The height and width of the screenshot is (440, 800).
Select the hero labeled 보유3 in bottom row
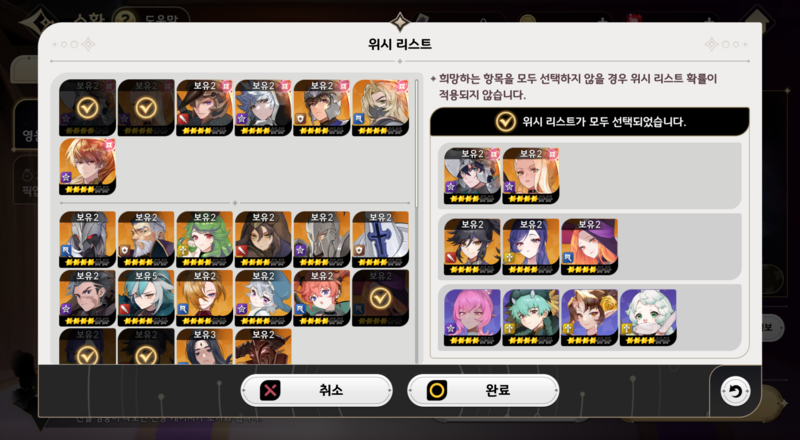click(205, 347)
